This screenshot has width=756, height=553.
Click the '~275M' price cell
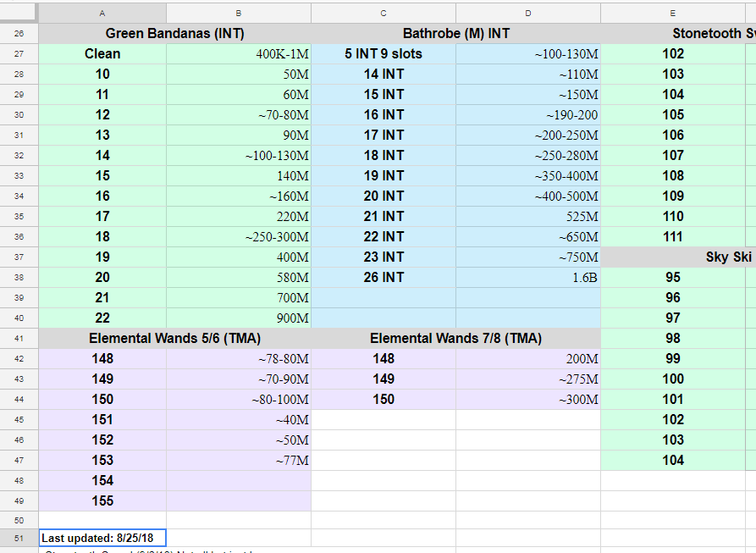click(528, 379)
